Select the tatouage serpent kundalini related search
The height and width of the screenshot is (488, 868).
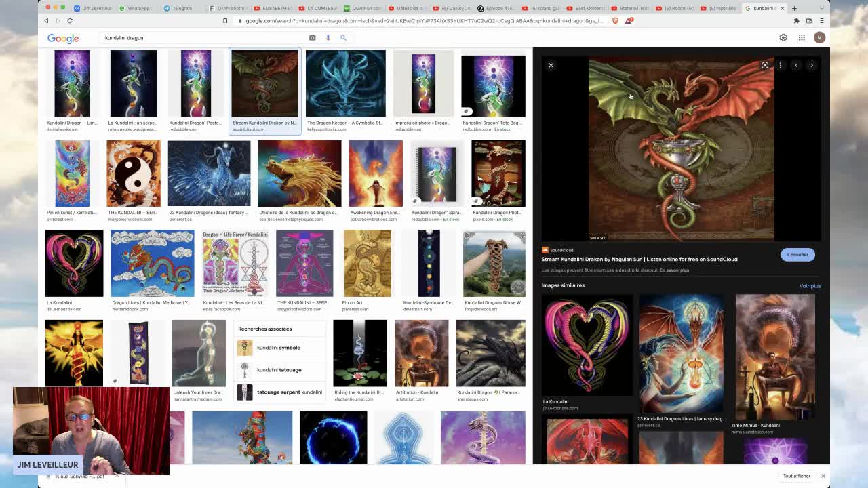279,392
